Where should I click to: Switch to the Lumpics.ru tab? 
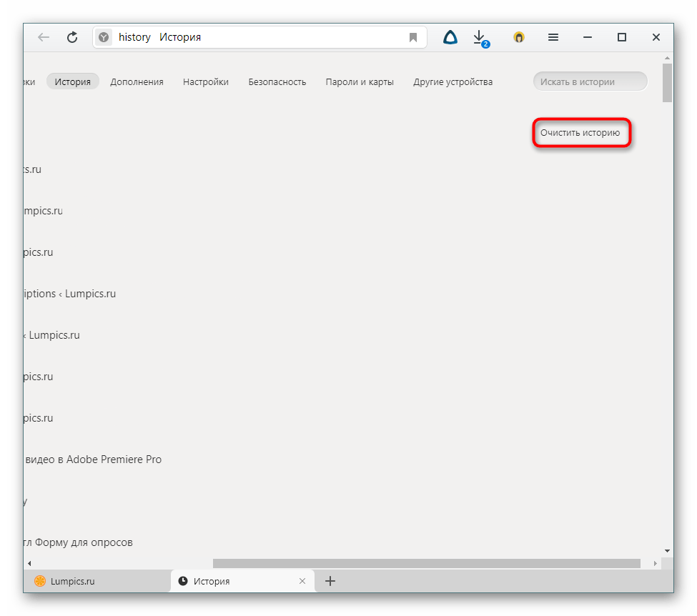pos(71,581)
